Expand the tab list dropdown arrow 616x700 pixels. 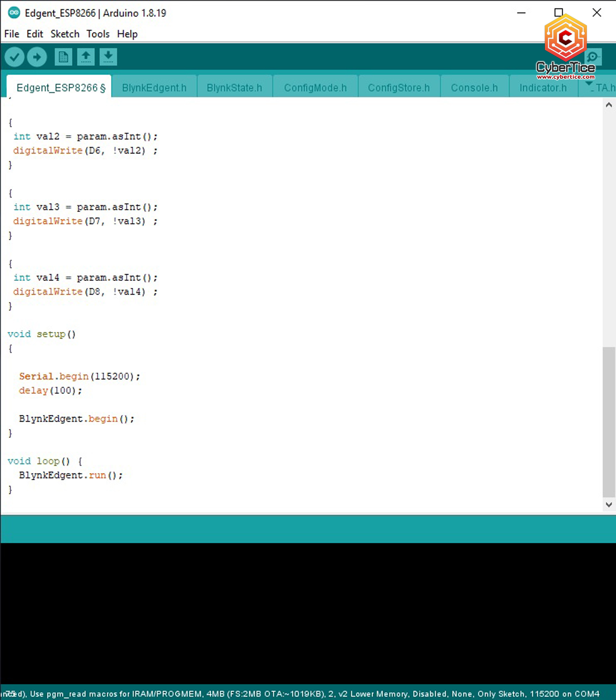pos(589,84)
